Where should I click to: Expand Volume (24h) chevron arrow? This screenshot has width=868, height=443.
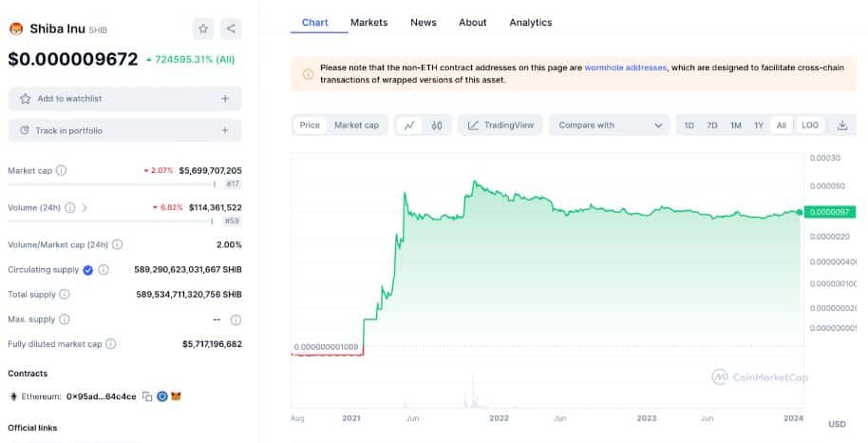[85, 207]
